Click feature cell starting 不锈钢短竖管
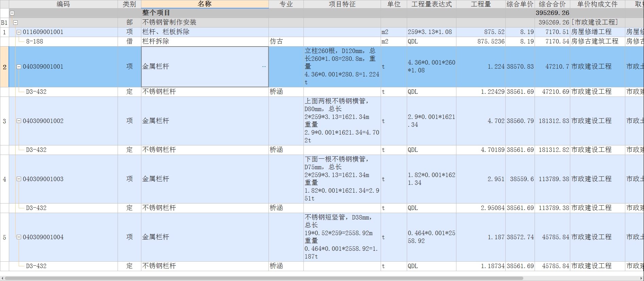Viewport: 644px width, 281px height. click(342, 237)
